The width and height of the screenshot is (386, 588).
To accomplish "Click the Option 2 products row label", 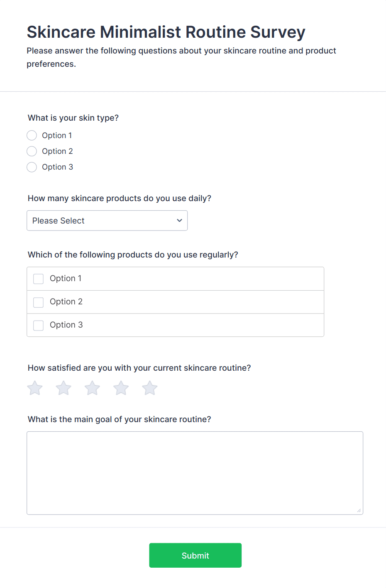I will click(x=66, y=302).
